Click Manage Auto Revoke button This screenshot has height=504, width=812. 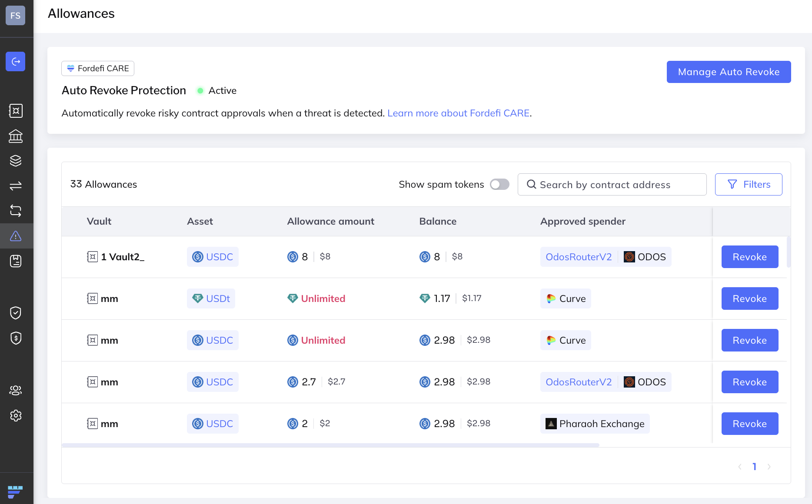click(x=729, y=72)
